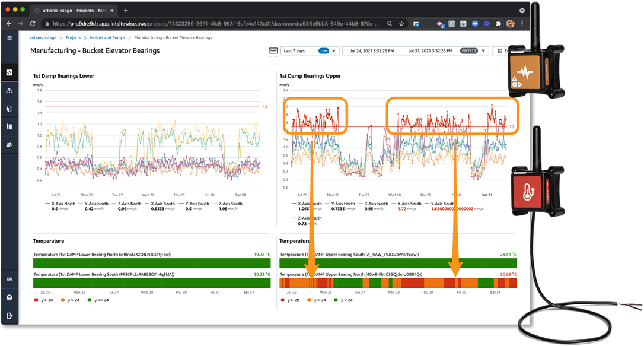Select the cube assets icon in sidebar
The image size is (644, 346).
coord(9,109)
